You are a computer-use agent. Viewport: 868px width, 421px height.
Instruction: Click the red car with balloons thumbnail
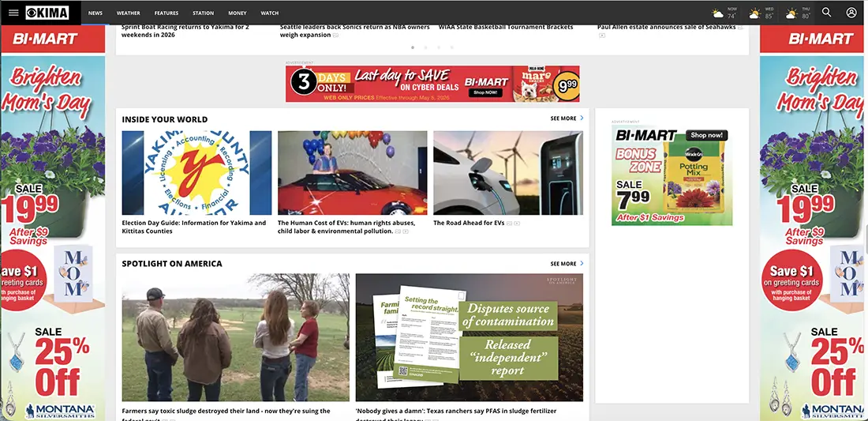point(353,173)
